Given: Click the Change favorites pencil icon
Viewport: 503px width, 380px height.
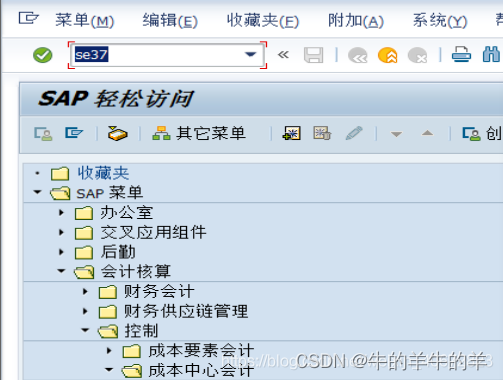Looking at the screenshot, I should [354, 134].
